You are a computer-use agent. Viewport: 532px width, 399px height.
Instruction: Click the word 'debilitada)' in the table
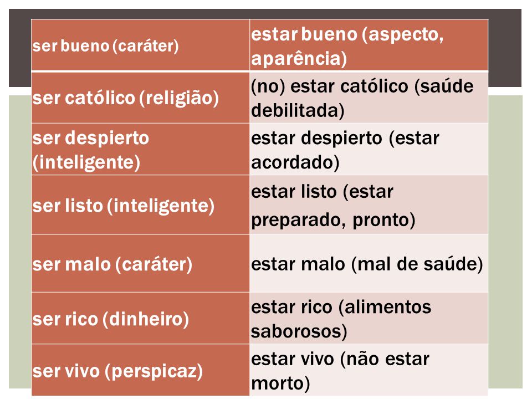(298, 111)
